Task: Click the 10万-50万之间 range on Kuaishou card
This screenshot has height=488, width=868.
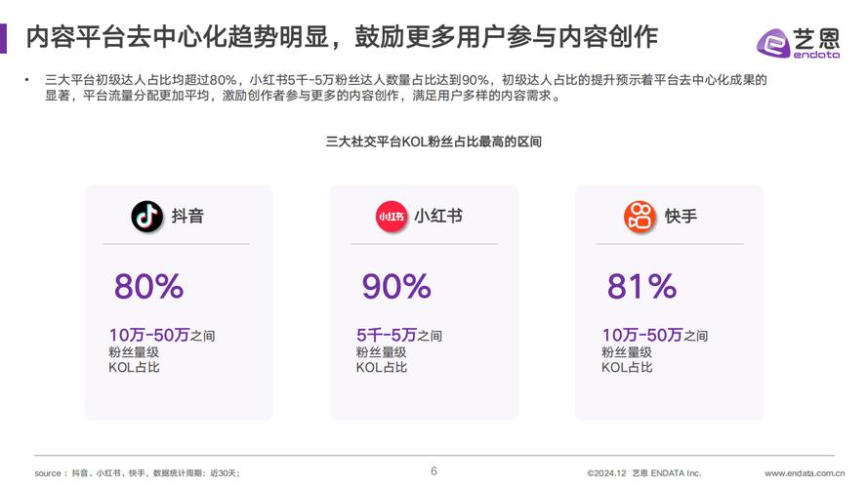Action: 654,335
